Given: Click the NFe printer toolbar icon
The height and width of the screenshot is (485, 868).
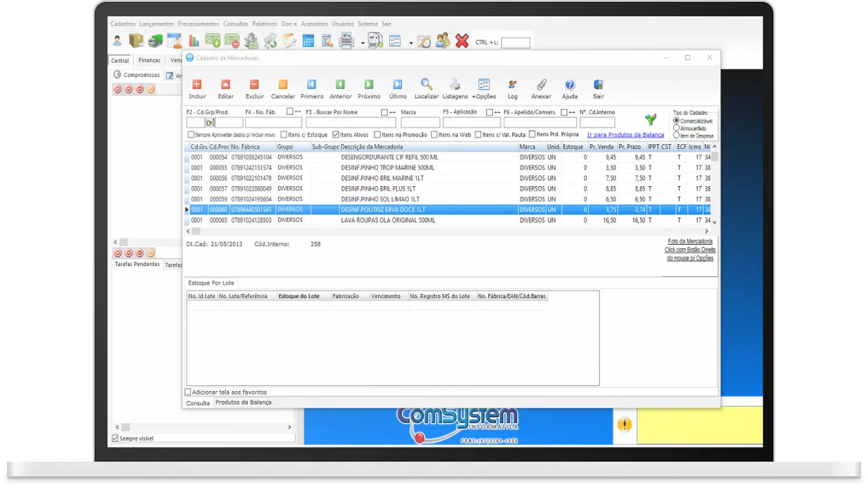Looking at the screenshot, I should [x=346, y=41].
